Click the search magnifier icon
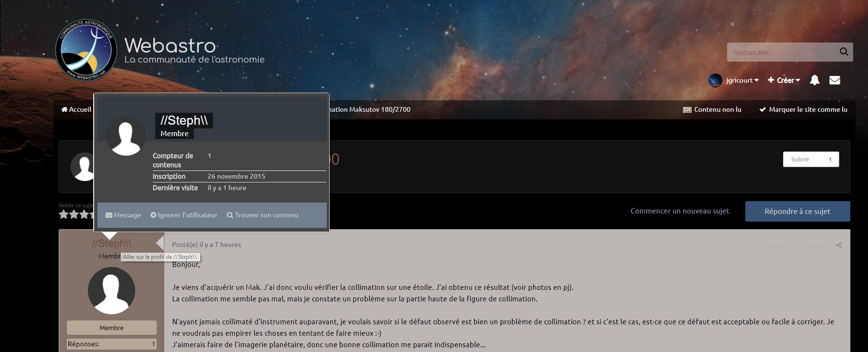 pyautogui.click(x=844, y=52)
